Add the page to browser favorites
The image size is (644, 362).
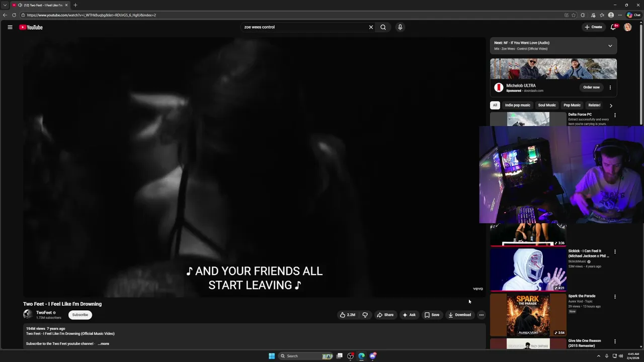[574, 15]
